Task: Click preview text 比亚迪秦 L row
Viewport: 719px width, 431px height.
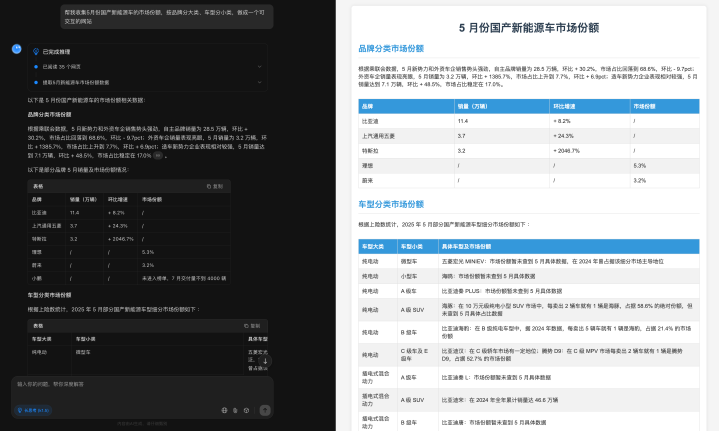Action: tap(496, 377)
